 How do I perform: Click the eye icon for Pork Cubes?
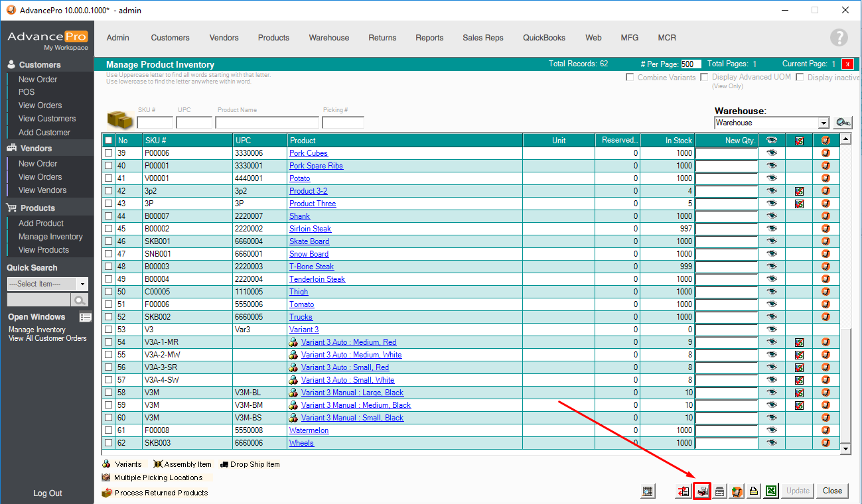point(771,153)
